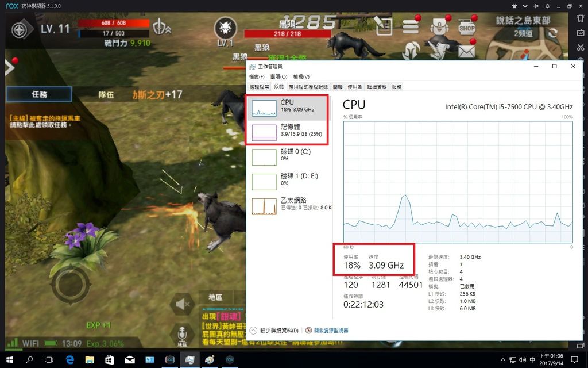Image resolution: width=588 pixels, height=368 pixels.
Task: Click the CPU usage graph area
Action: pyautogui.click(x=458, y=182)
